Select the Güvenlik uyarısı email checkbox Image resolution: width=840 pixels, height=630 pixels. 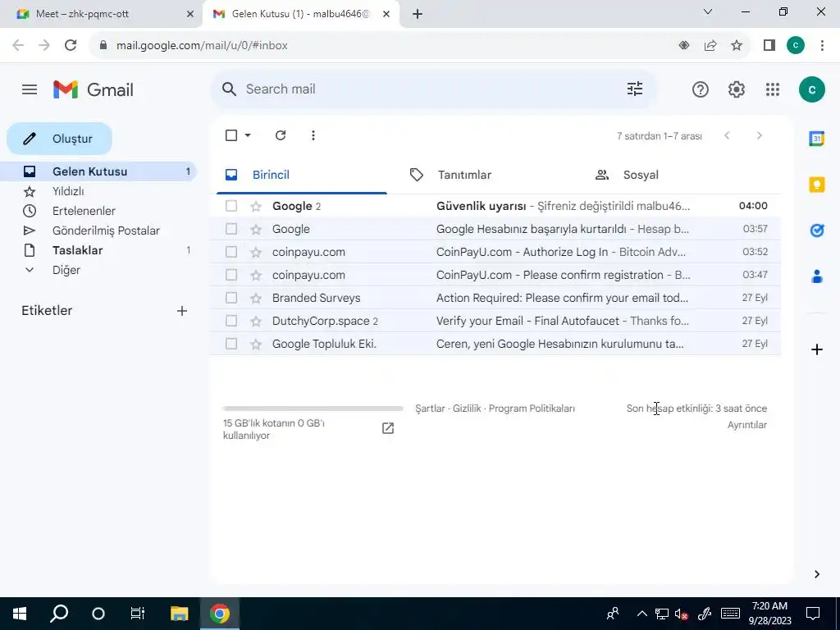coord(231,206)
